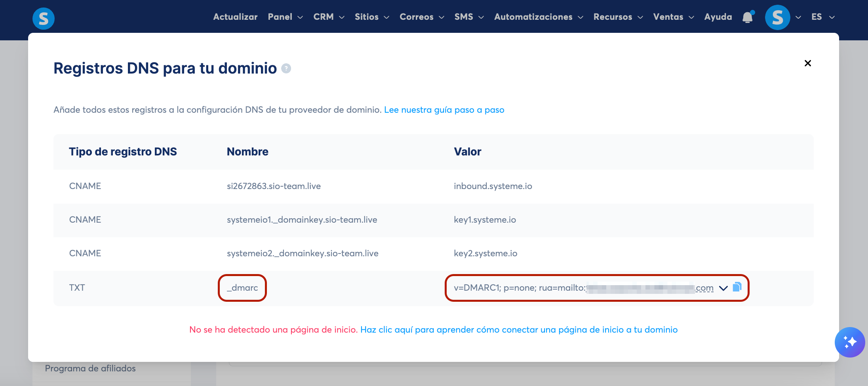Screen dimensions: 868x386
Task: Click the Valor column header
Action: (x=467, y=152)
